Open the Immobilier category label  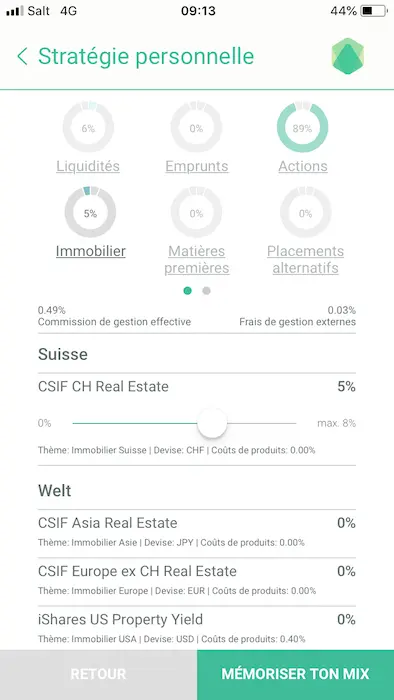[x=91, y=251]
